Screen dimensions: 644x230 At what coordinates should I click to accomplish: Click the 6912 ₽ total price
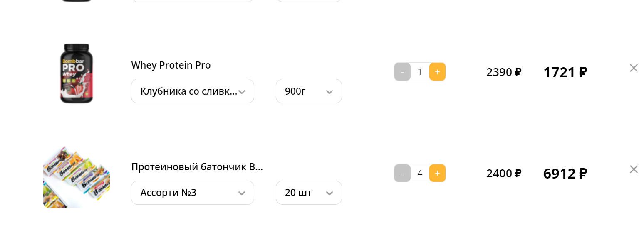(565, 174)
